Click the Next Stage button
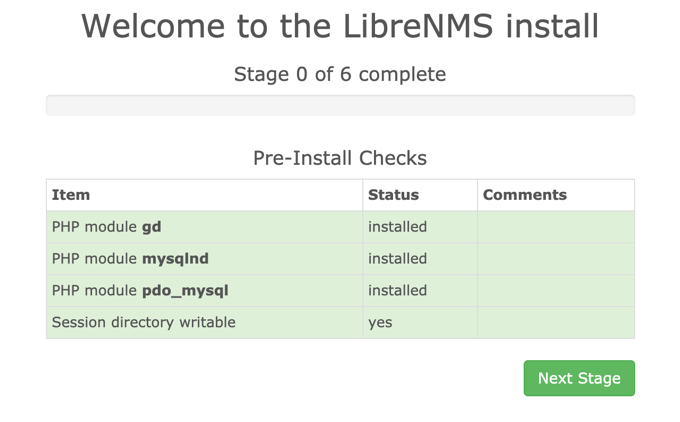 click(x=579, y=378)
